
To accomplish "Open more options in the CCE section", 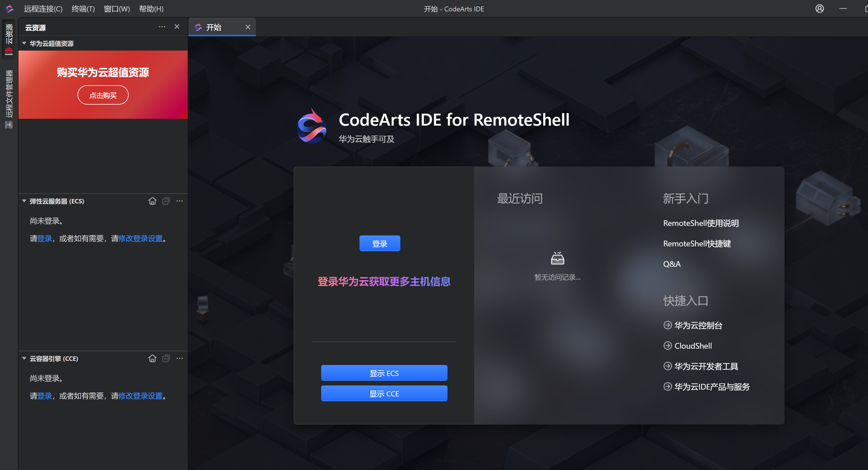I will tap(180, 358).
